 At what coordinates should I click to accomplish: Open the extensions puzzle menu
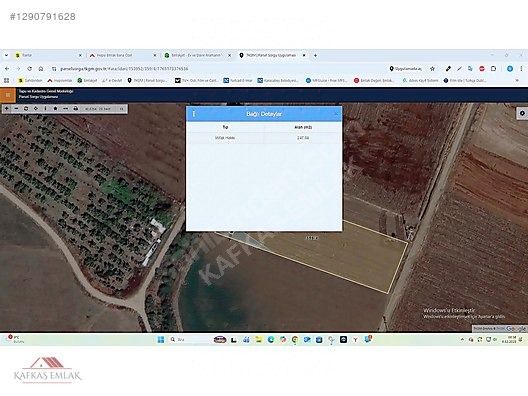pos(493,69)
